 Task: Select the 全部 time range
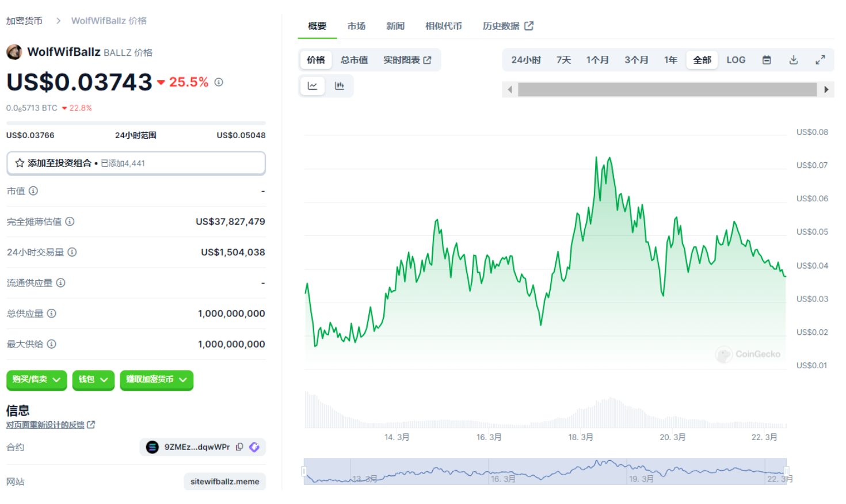702,60
